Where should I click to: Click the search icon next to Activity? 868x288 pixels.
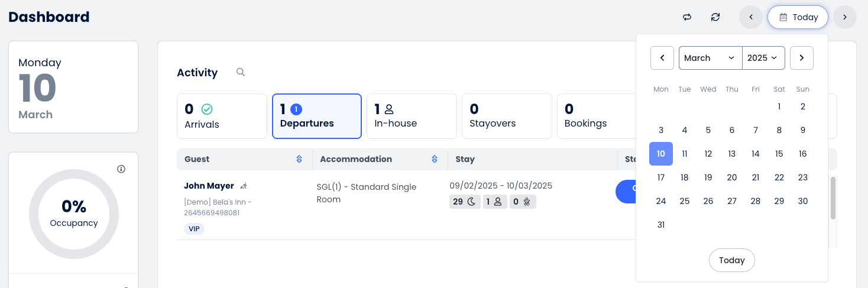tap(241, 72)
